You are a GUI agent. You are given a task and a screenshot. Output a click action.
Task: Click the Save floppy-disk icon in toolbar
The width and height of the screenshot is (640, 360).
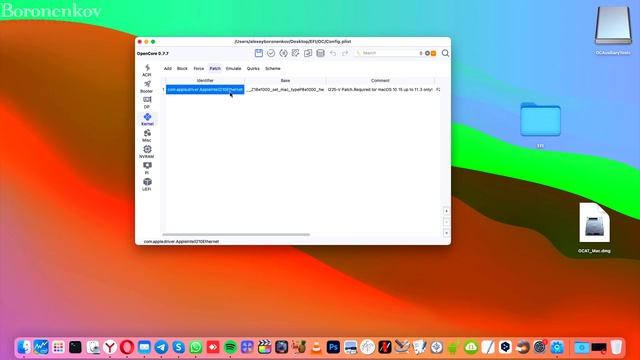(258, 53)
